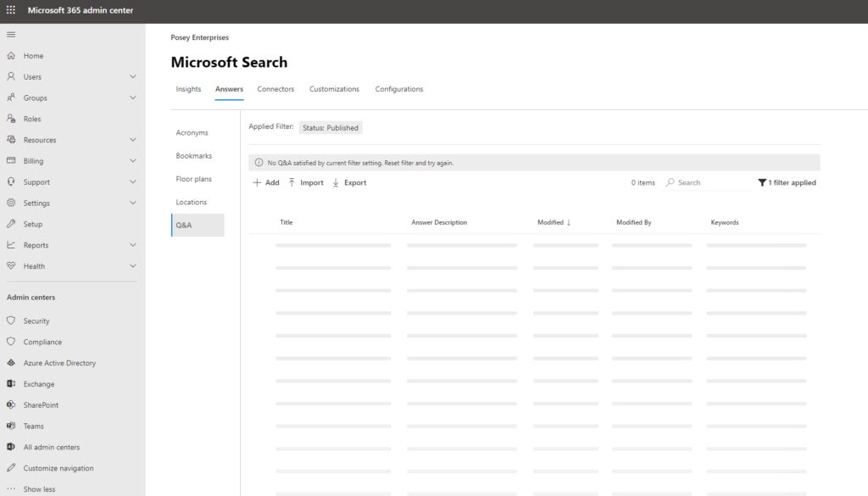Click the Status: Published filter chip

point(331,128)
